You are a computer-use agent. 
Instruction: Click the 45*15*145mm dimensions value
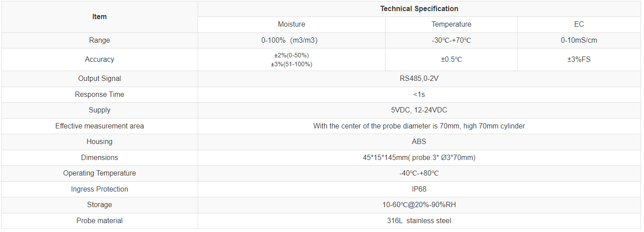(x=419, y=158)
